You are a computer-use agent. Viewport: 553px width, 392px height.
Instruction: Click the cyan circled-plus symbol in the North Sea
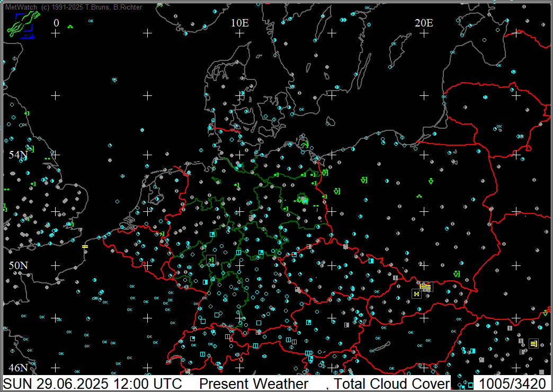pyautogui.click(x=122, y=175)
